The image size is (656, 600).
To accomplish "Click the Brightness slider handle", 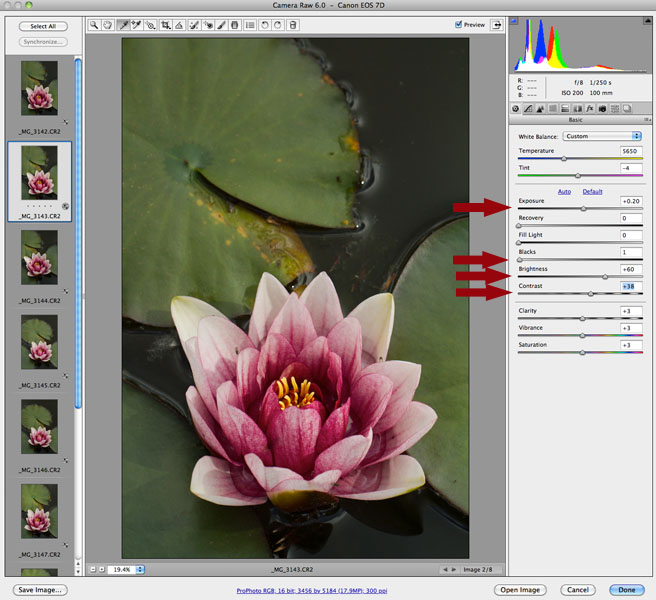I will coord(605,277).
